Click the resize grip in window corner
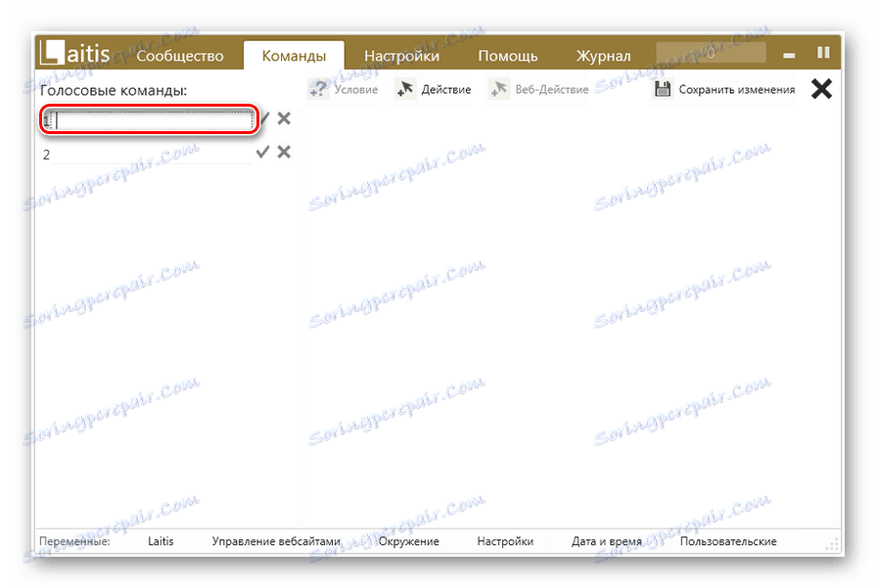Image resolution: width=876 pixels, height=588 pixels. tap(833, 545)
